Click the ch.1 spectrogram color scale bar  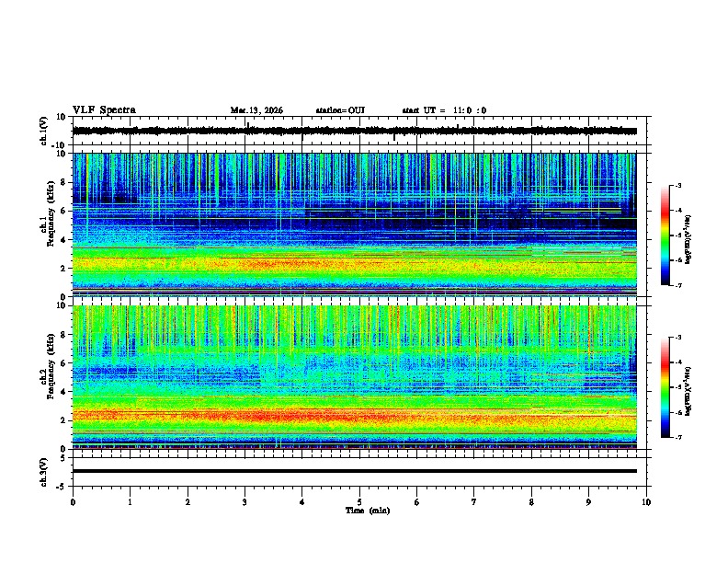coord(665,236)
